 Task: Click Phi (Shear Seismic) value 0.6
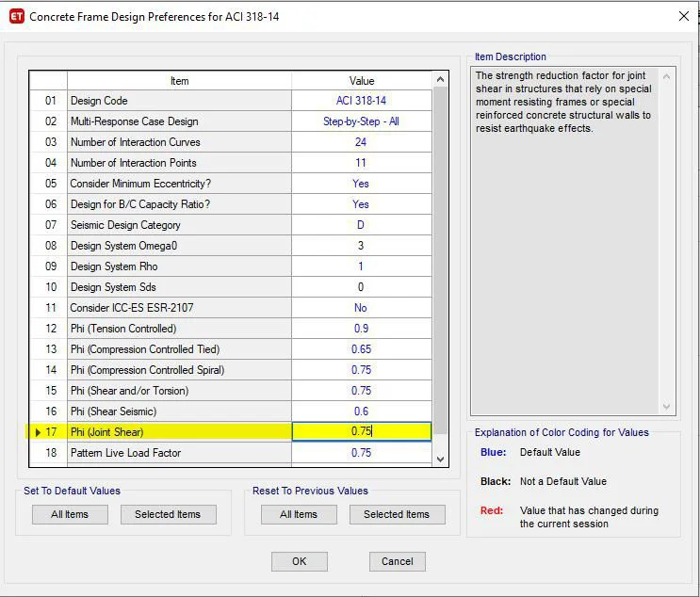(362, 411)
